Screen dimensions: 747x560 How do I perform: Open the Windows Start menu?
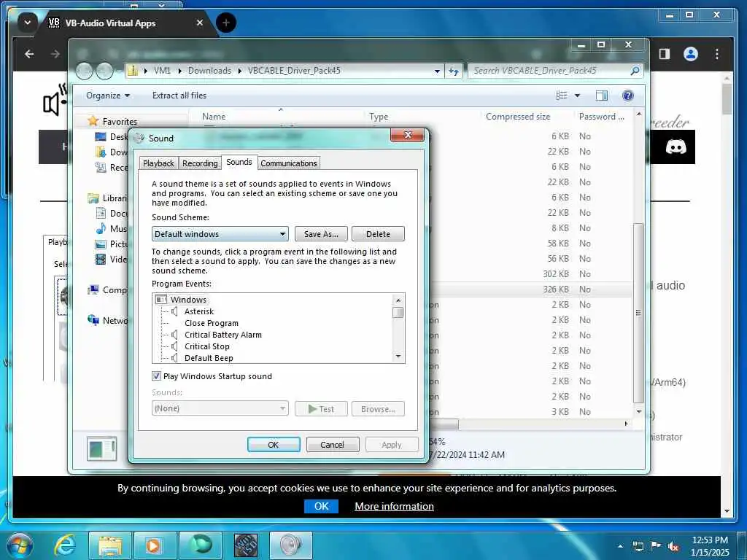point(20,545)
